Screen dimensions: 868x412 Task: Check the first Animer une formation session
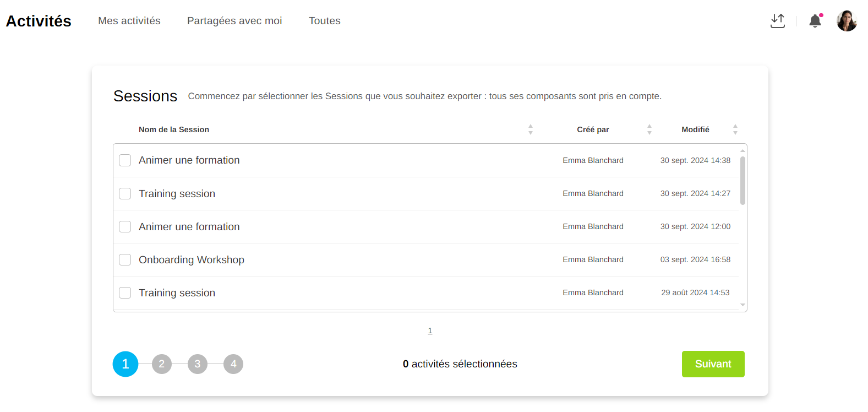pyautogui.click(x=125, y=160)
